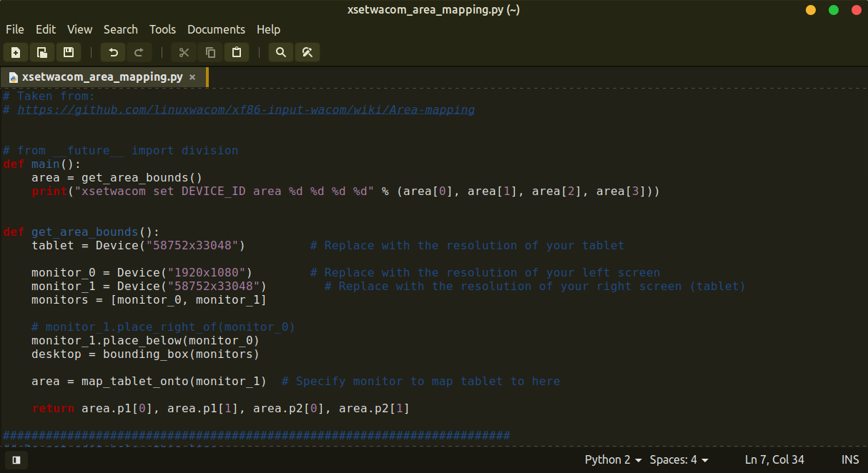This screenshot has width=868, height=473.
Task: Undo the last edit with the toolbar arrow
Action: pyautogui.click(x=113, y=52)
